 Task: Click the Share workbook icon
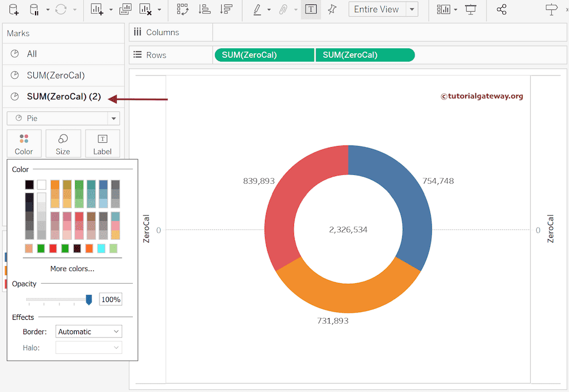point(501,9)
